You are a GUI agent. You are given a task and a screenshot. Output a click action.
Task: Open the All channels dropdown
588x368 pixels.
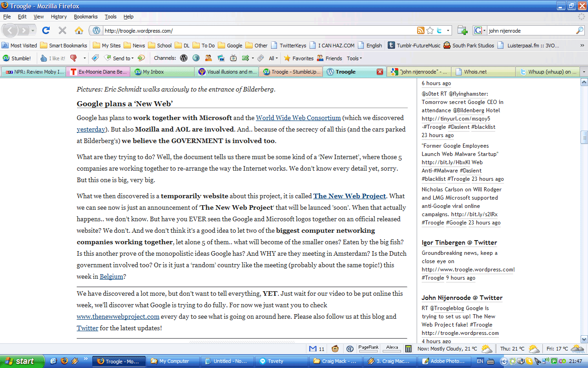273,58
